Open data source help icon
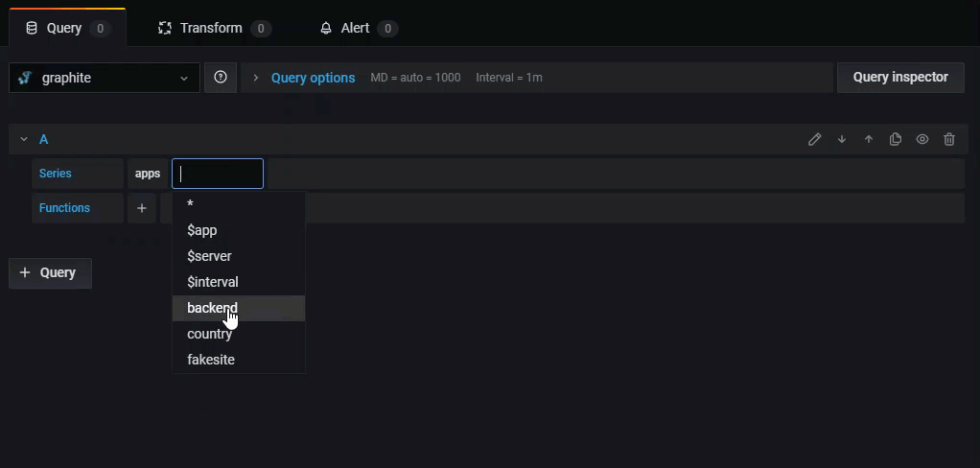The height and width of the screenshot is (468, 980). pyautogui.click(x=221, y=78)
